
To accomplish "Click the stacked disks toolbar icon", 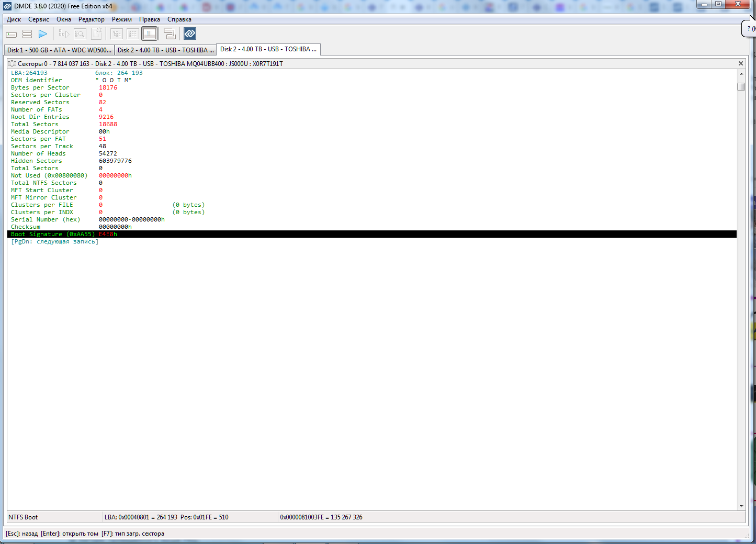I will click(170, 34).
